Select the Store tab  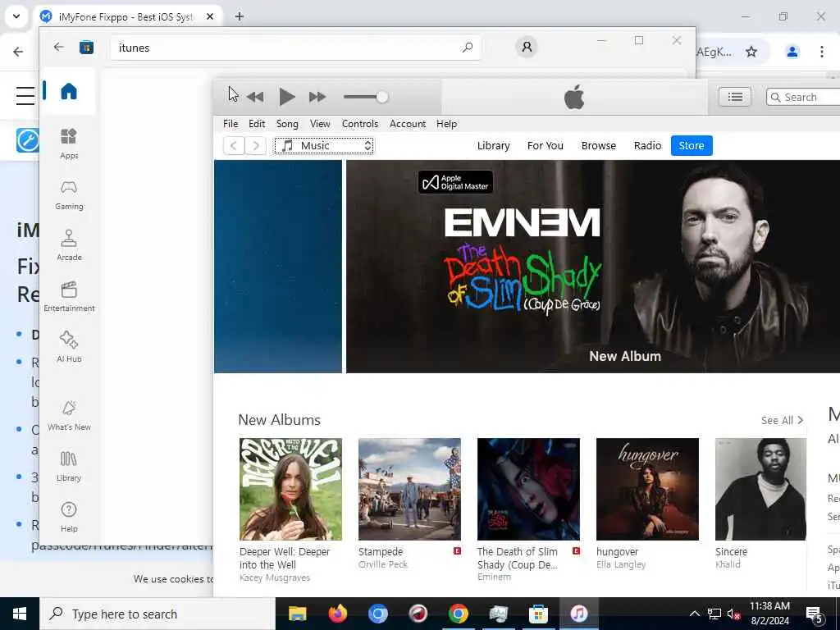[691, 146]
